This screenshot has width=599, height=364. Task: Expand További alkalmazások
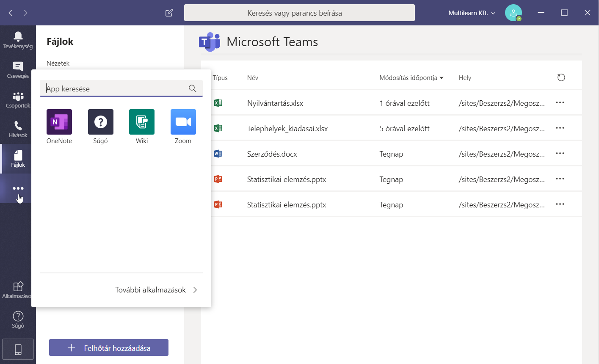156,290
